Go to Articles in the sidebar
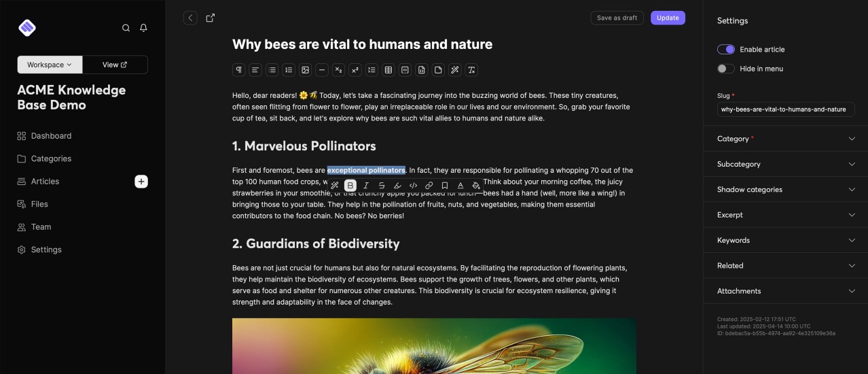The height and width of the screenshot is (374, 868). tap(45, 182)
